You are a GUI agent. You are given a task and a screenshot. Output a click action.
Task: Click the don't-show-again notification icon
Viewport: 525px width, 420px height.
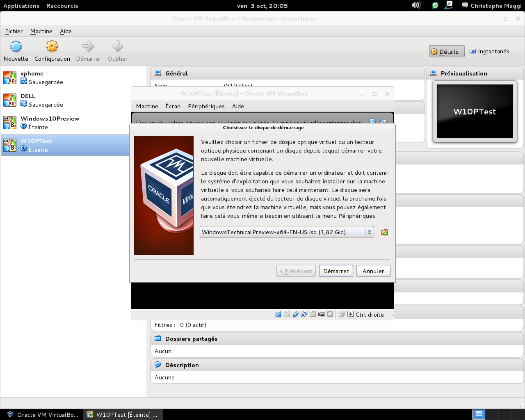pos(383,121)
